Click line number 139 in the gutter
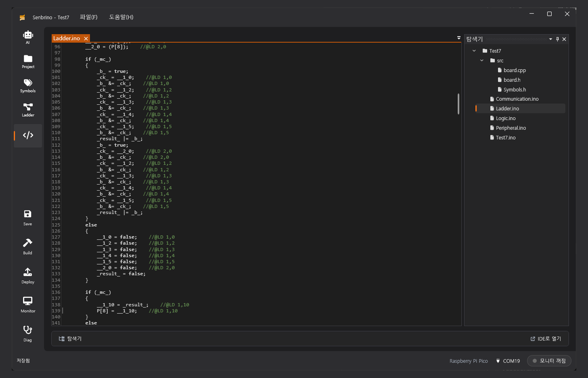Screen dimensions: 588x378 (56, 311)
